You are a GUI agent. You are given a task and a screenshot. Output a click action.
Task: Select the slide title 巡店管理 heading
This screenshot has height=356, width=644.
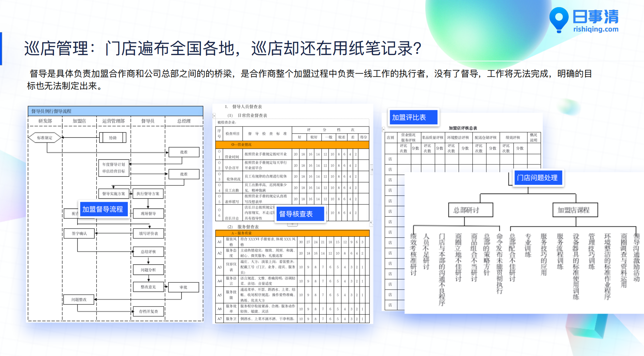coord(223,48)
